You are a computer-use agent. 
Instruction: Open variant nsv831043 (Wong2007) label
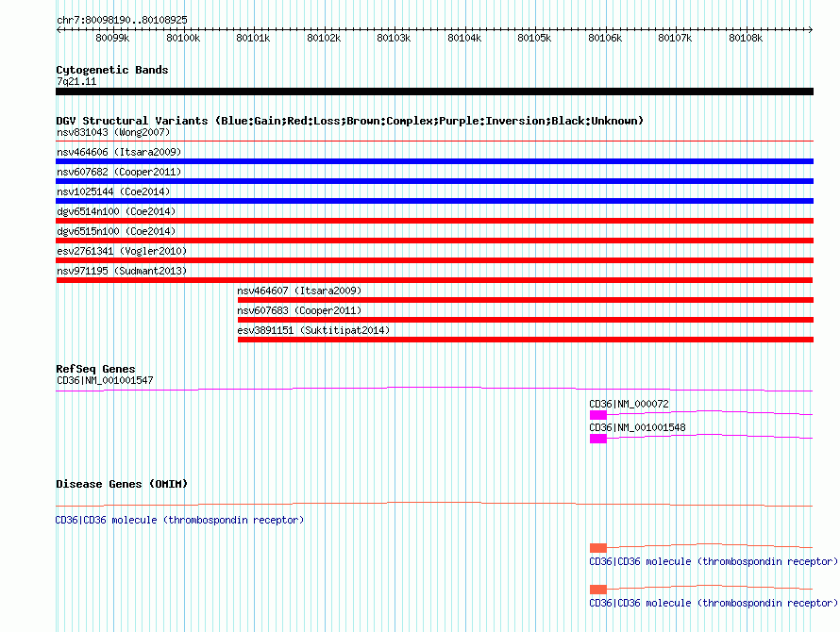[113, 132]
